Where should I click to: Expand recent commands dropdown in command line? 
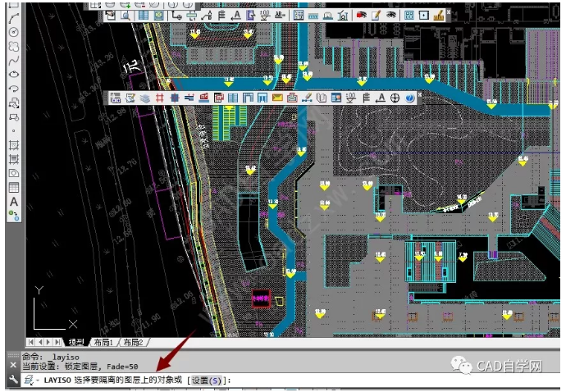(x=38, y=381)
